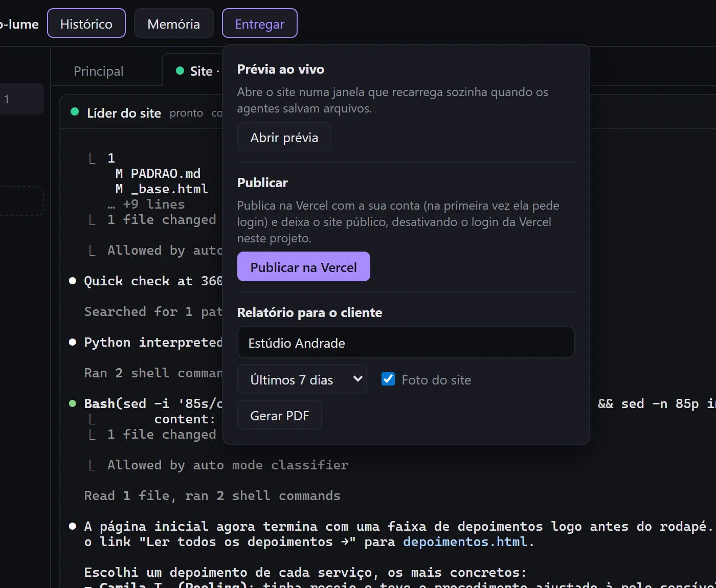Click the 'Python interpreted' step entry
This screenshot has height=588, width=716.
(153, 342)
